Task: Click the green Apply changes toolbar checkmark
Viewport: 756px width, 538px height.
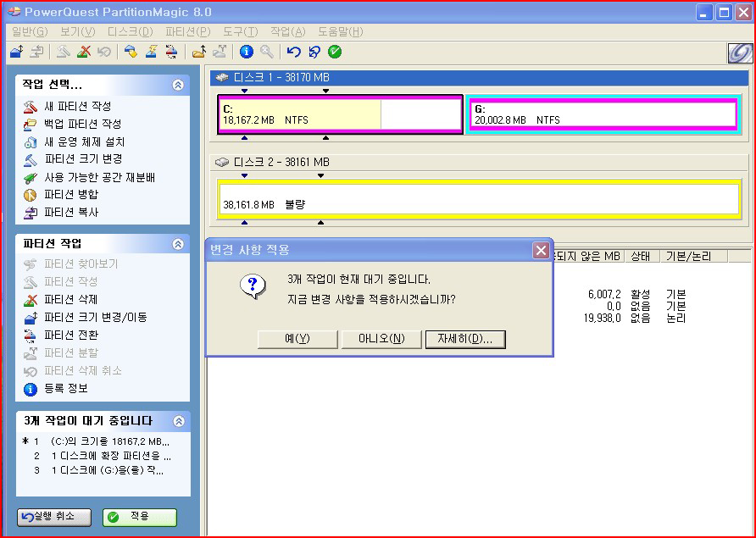Action: coord(335,52)
